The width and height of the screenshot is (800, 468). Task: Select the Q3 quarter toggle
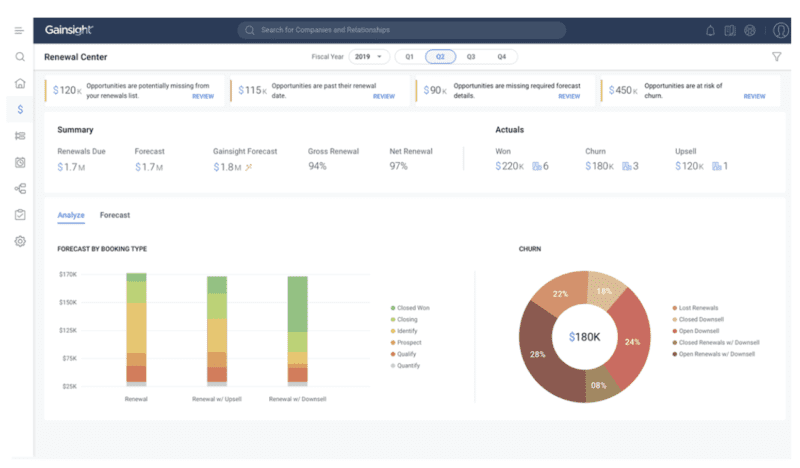point(470,57)
